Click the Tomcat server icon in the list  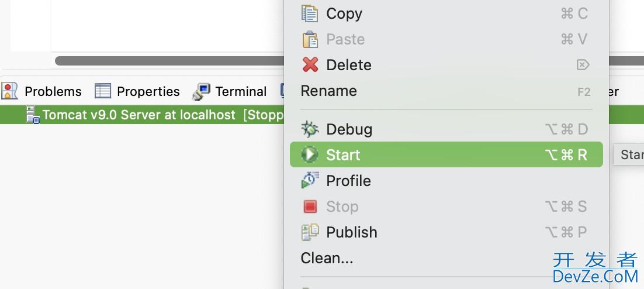(33, 115)
